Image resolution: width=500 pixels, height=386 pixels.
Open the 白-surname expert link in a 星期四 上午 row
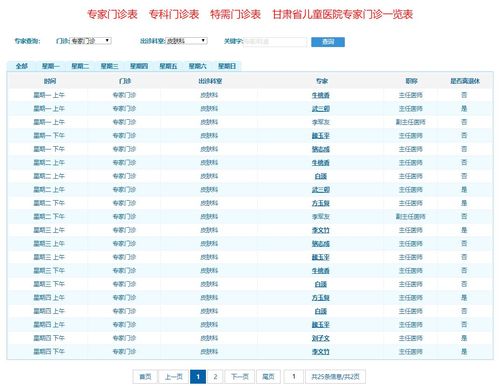(x=321, y=311)
